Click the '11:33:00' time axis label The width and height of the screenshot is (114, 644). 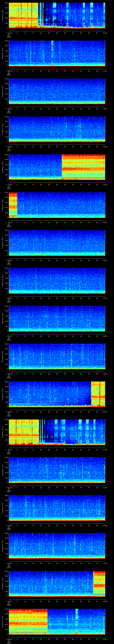point(9,185)
